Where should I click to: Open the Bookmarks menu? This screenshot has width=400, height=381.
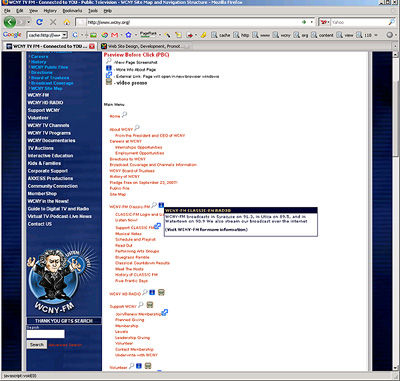pyautogui.click(x=72, y=11)
